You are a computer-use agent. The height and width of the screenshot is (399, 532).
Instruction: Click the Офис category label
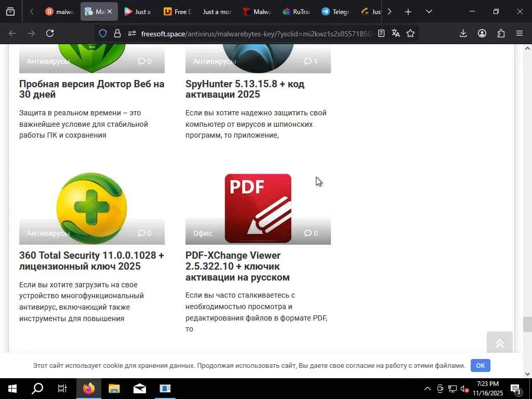click(203, 233)
